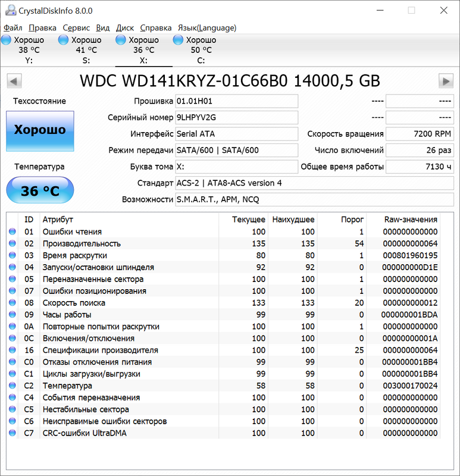Select attribute name Скорость поиска
The image size is (460, 476).
pos(74,303)
